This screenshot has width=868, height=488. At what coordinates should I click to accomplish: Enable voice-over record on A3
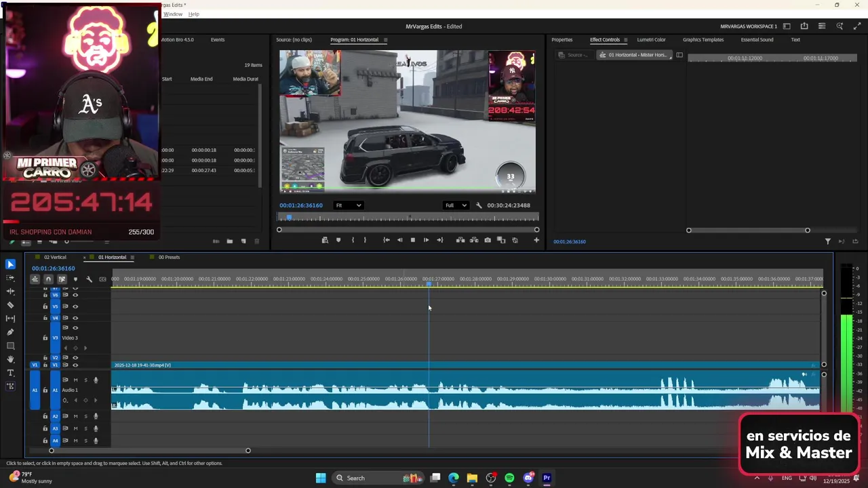click(x=96, y=429)
